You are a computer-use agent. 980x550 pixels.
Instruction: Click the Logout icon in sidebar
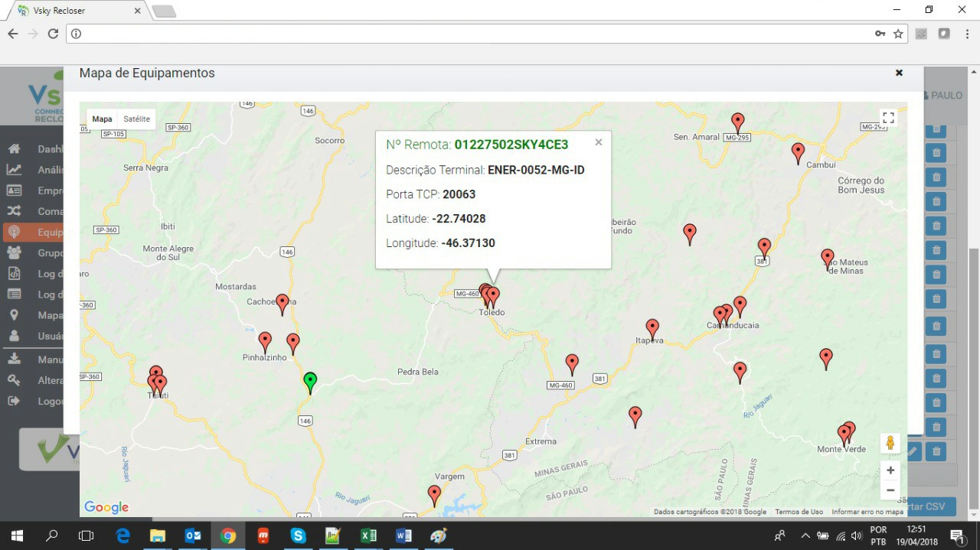coord(14,401)
